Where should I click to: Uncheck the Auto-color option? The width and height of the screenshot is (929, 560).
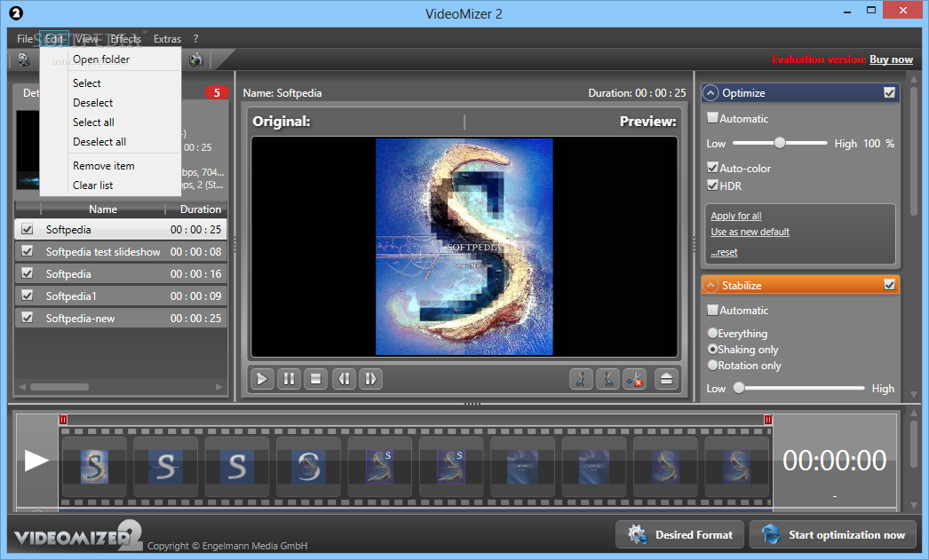point(713,168)
